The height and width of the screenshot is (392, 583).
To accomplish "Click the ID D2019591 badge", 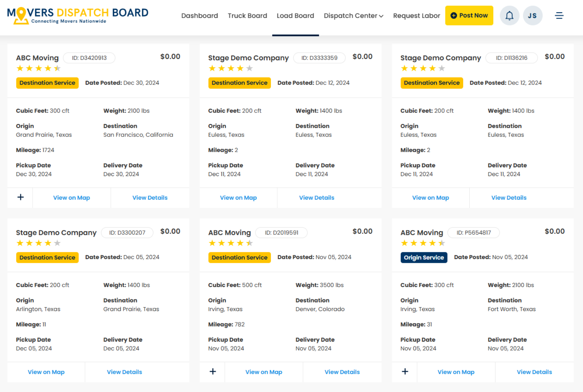I will click(281, 233).
